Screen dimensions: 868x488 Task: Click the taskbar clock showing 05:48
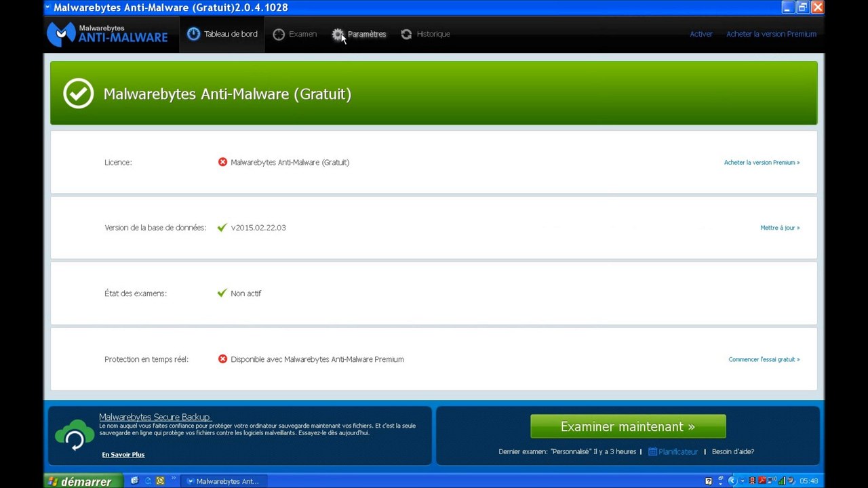pyautogui.click(x=809, y=481)
